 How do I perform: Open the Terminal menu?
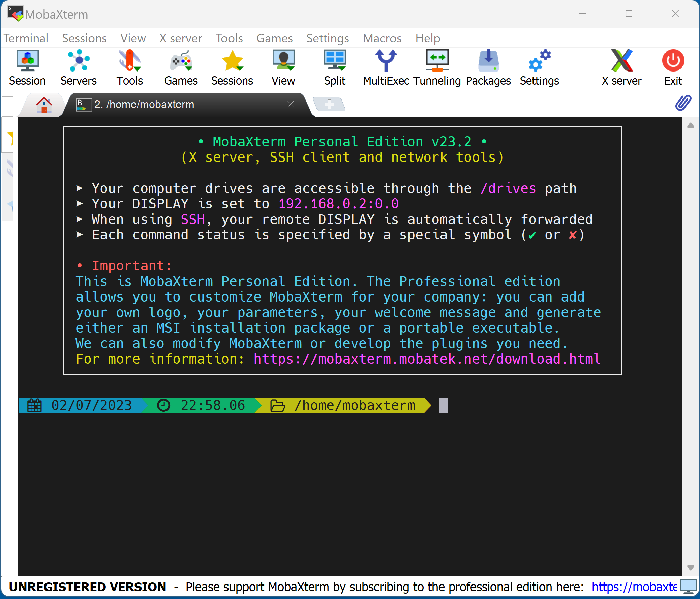(26, 38)
